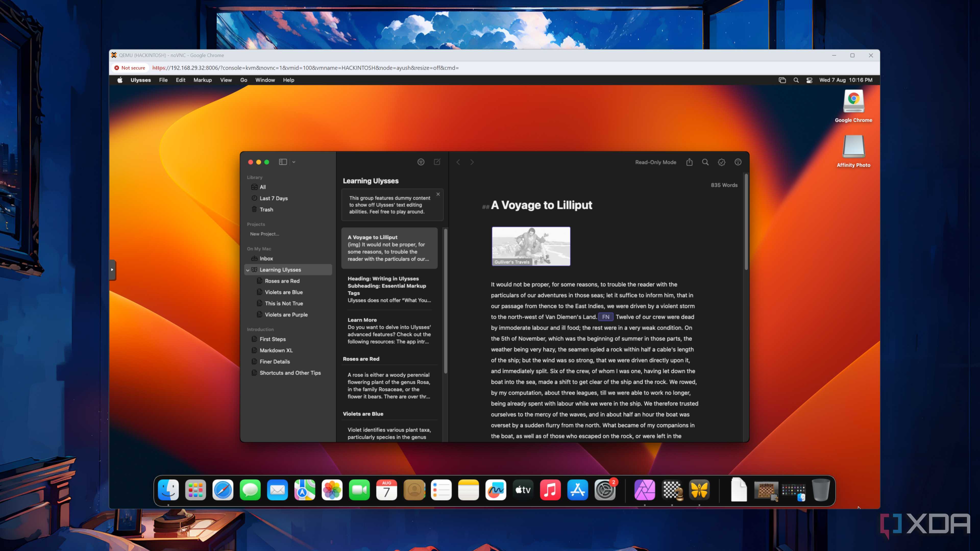Open search in the editor toolbar
Screen dimensions: 980x551
[705, 162]
